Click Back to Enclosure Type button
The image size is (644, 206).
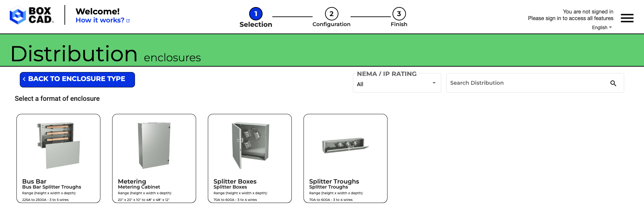[77, 80]
